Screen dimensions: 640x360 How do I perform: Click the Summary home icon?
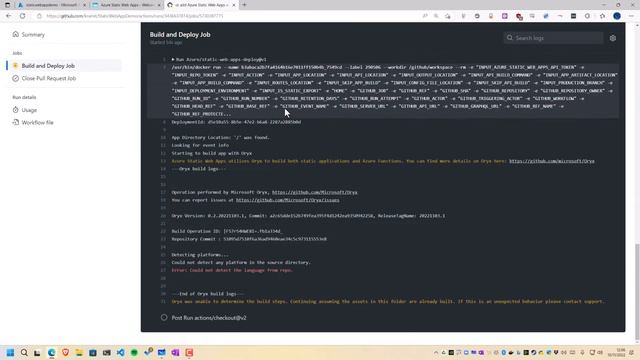(16, 34)
